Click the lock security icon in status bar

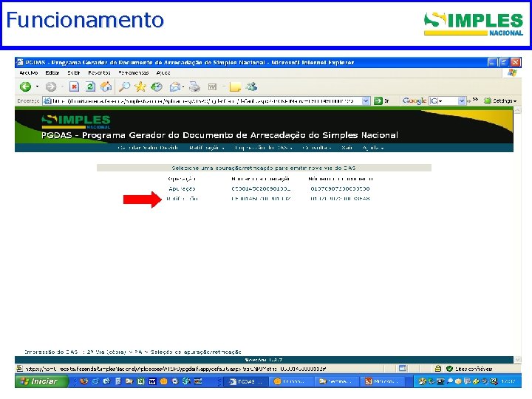click(438, 369)
